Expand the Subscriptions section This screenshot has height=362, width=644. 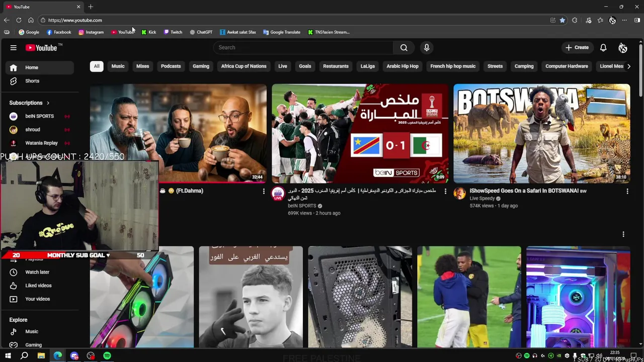click(29, 103)
